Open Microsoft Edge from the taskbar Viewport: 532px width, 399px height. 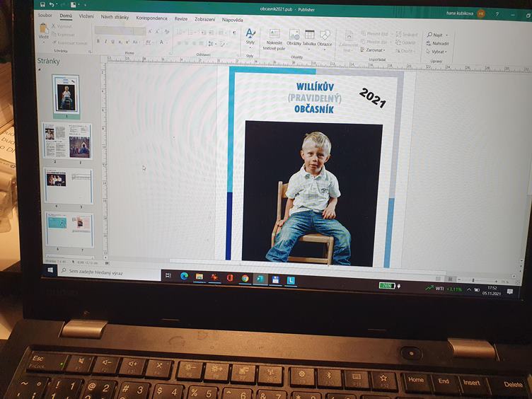click(184, 276)
